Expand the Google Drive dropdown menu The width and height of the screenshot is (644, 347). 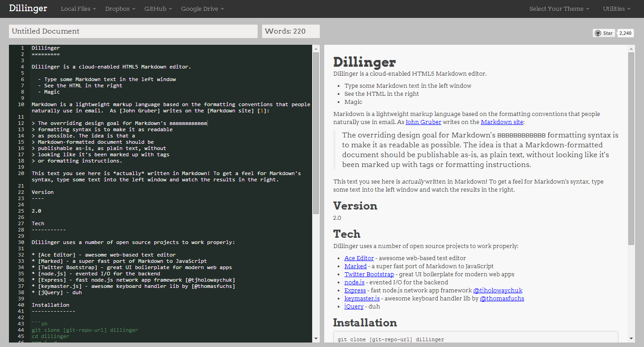point(203,9)
